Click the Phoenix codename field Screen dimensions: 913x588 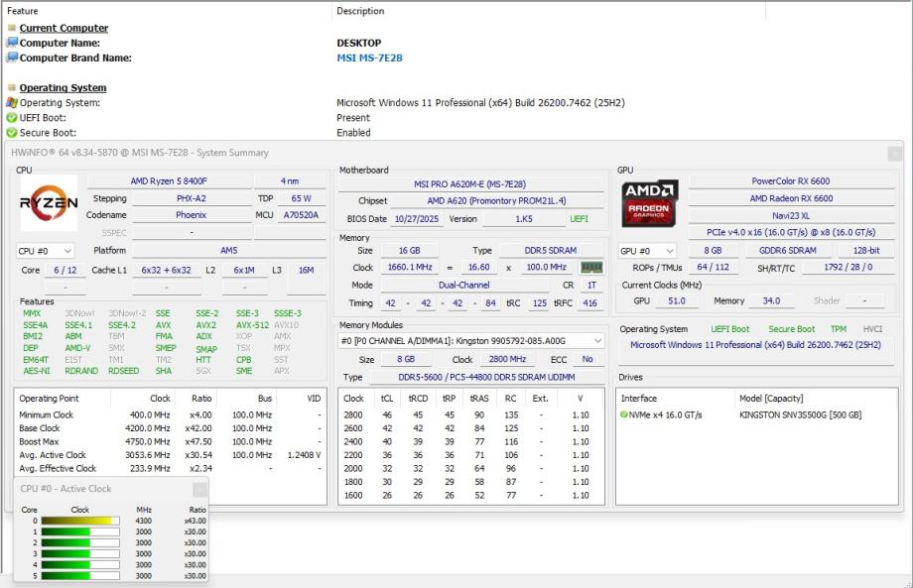191,214
